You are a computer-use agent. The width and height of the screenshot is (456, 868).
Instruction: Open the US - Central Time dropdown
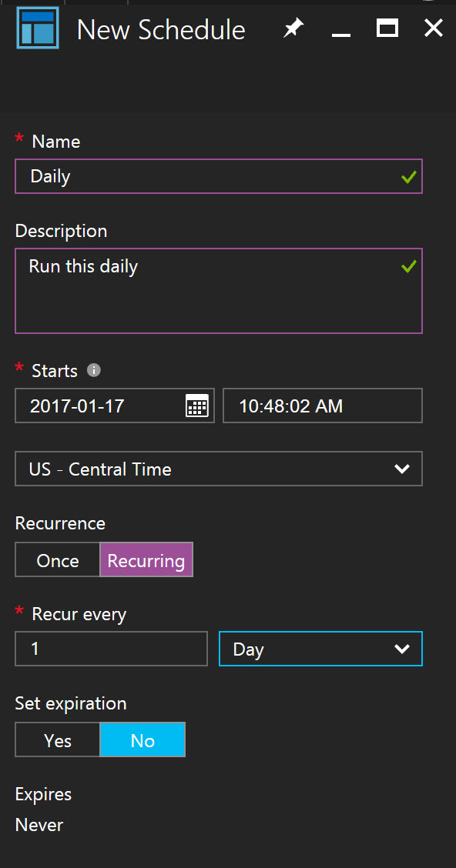pyautogui.click(x=219, y=469)
